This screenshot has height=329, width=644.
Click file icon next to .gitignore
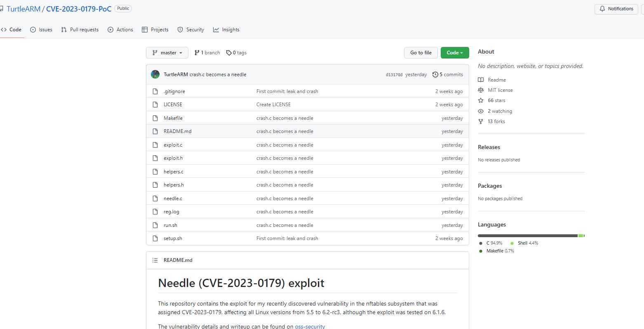[x=155, y=91]
